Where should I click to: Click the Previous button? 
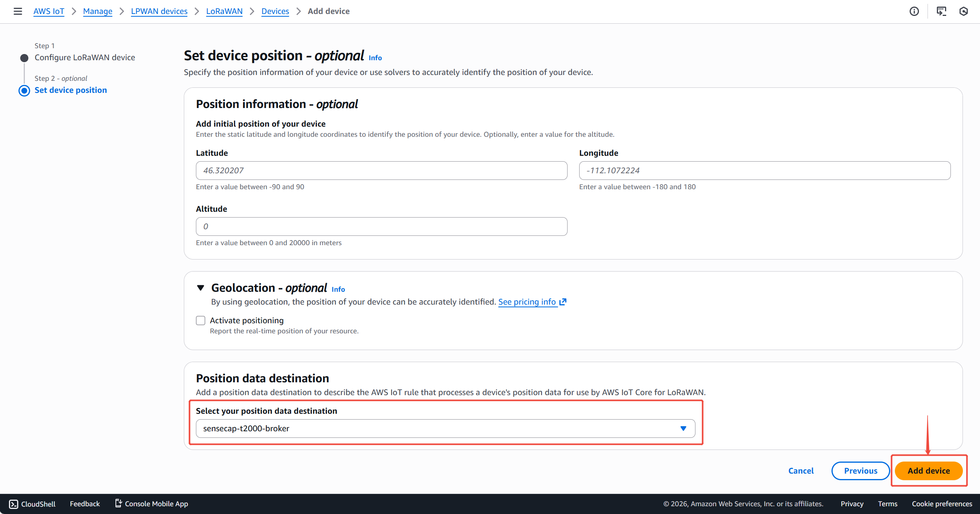[860, 470]
